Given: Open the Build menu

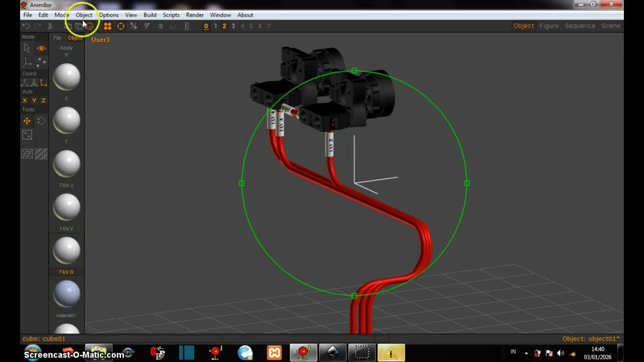Looking at the screenshot, I should point(150,15).
